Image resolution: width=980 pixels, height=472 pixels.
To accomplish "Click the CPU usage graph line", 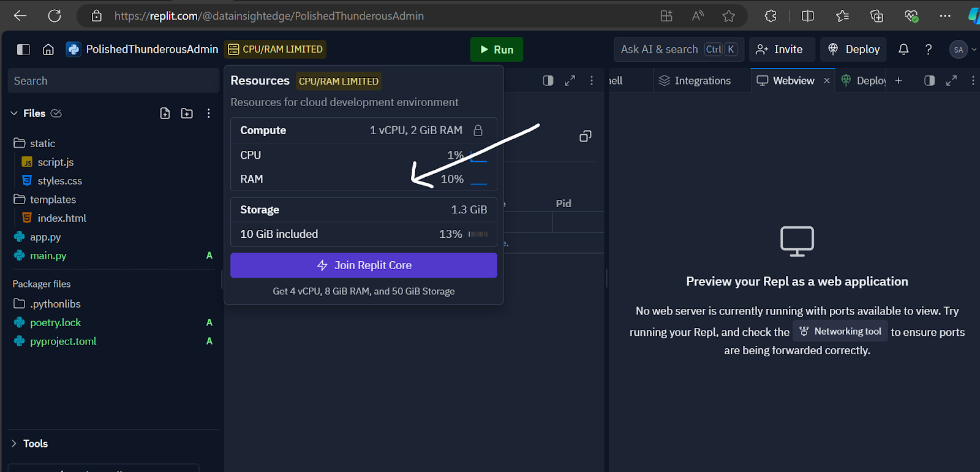I will tap(479, 157).
